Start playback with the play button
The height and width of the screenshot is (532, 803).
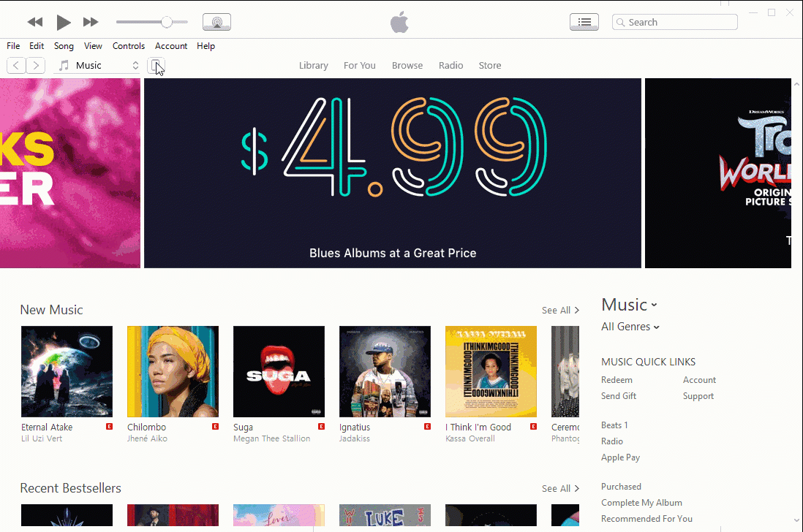coord(63,22)
